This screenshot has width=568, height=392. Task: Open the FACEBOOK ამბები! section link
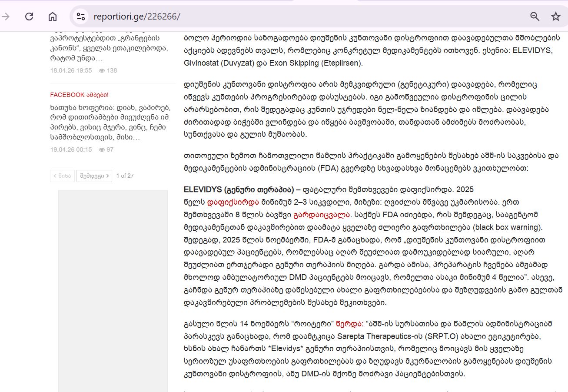click(79, 95)
